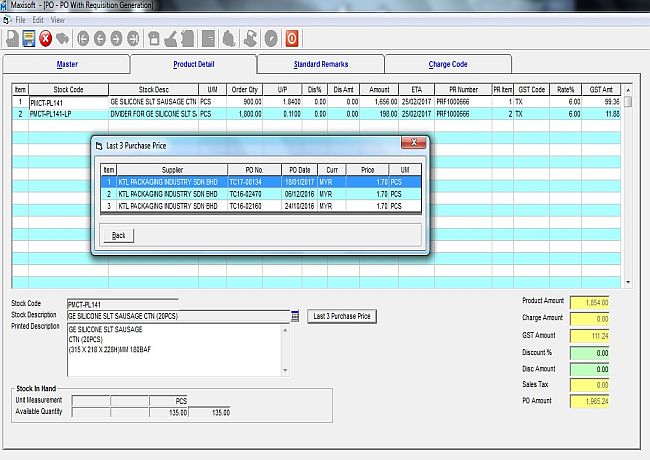Select the PMCT-PL141-LP stock row
The image size is (650, 460).
coord(68,114)
